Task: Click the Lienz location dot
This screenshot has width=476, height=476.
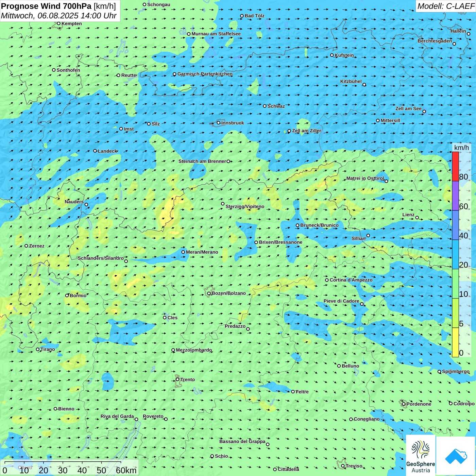Action: (x=417, y=218)
